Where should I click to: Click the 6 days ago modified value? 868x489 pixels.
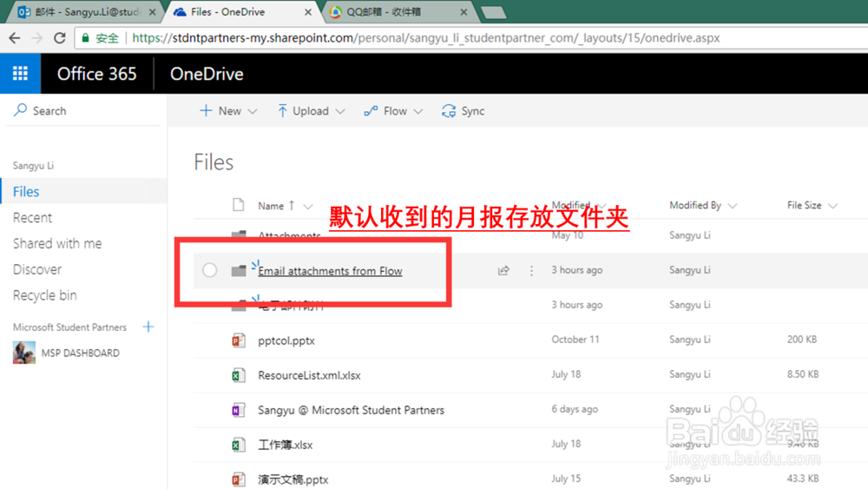tap(575, 409)
